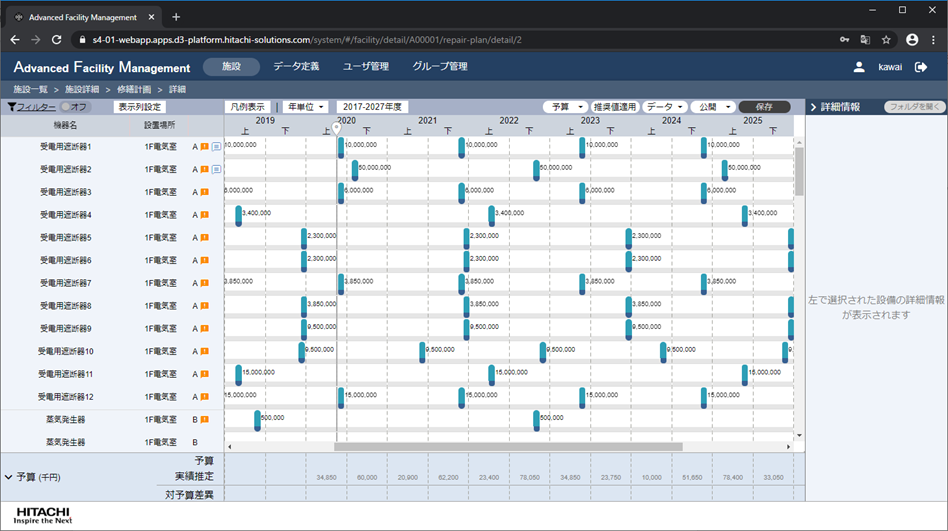Open the 公開 dropdown
Screen dimensions: 948x531
pyautogui.click(x=714, y=107)
